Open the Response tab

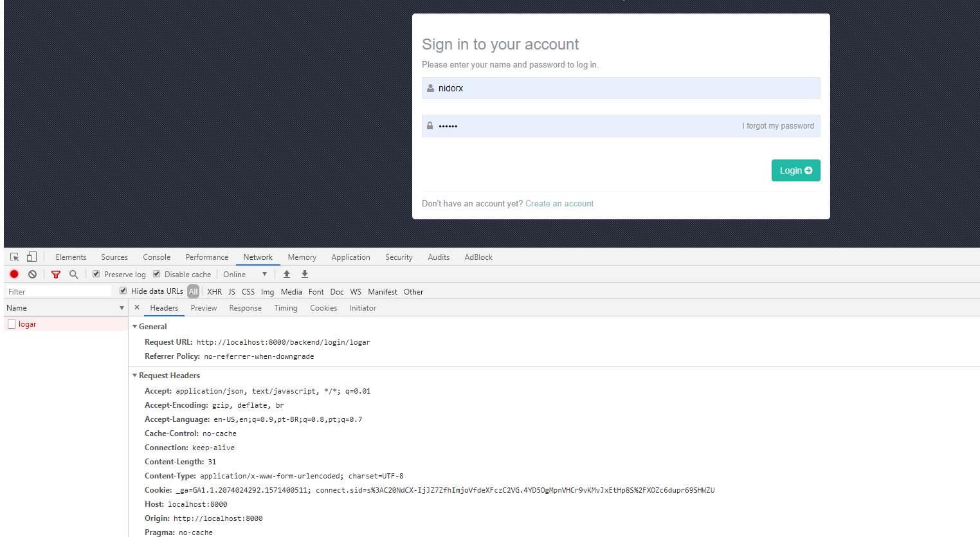245,307
